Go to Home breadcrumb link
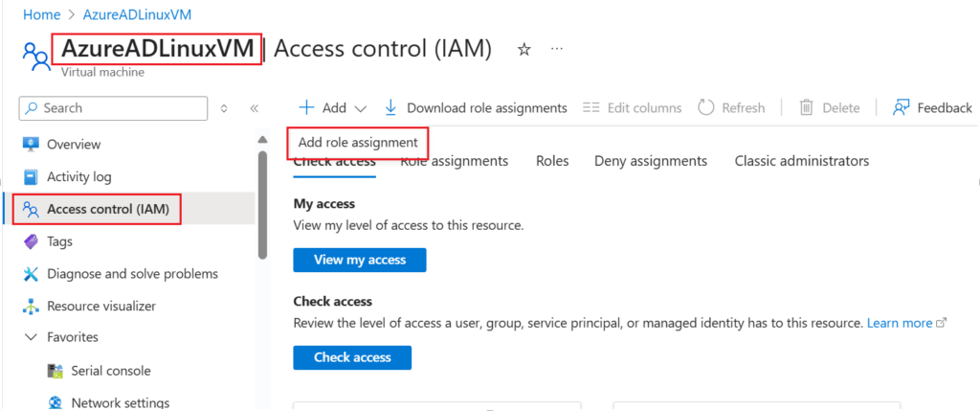 [x=42, y=15]
